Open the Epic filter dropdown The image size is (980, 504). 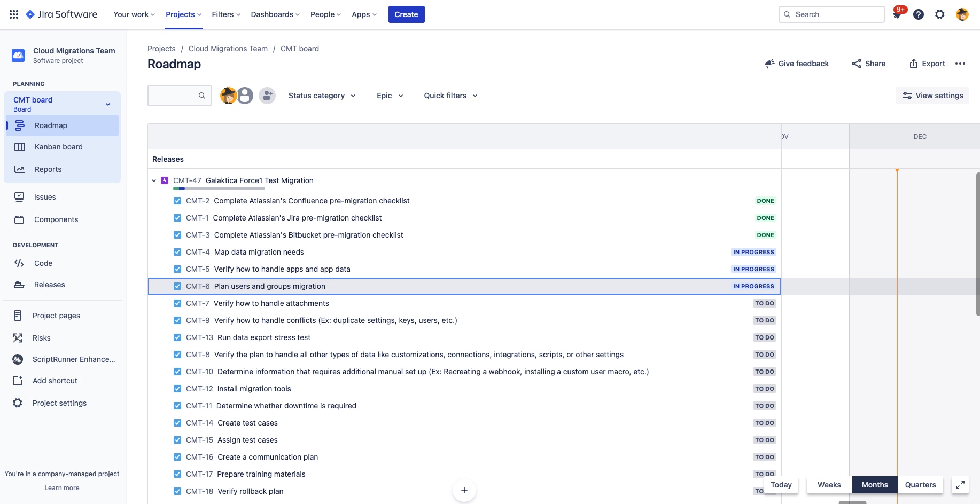point(390,96)
